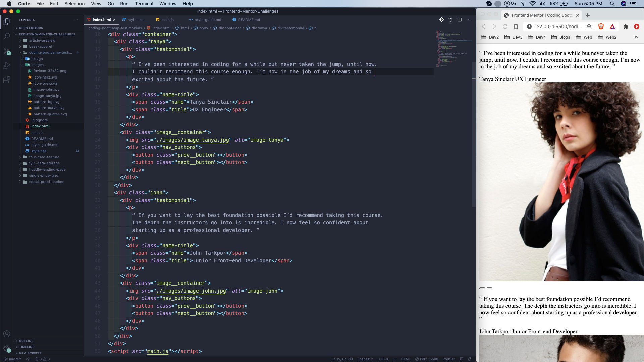The image size is (644, 362).
Task: Collapse the coding-bootcamp-testimonials folder
Action: point(48,53)
